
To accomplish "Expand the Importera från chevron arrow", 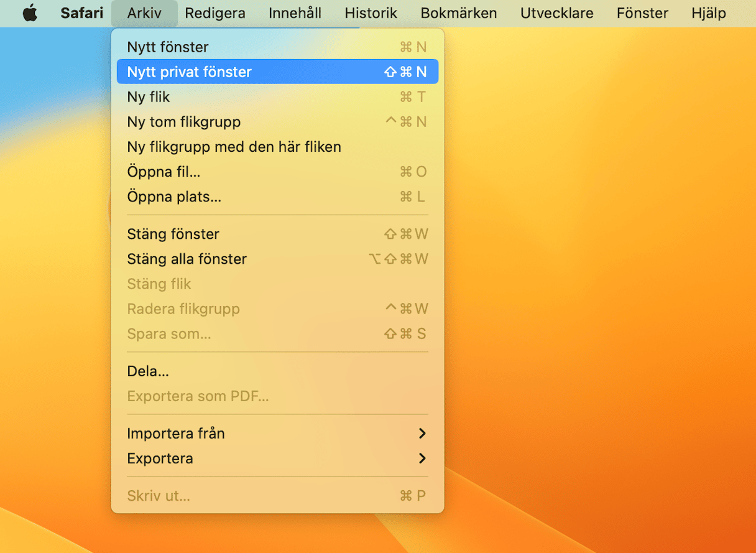I will click(422, 434).
